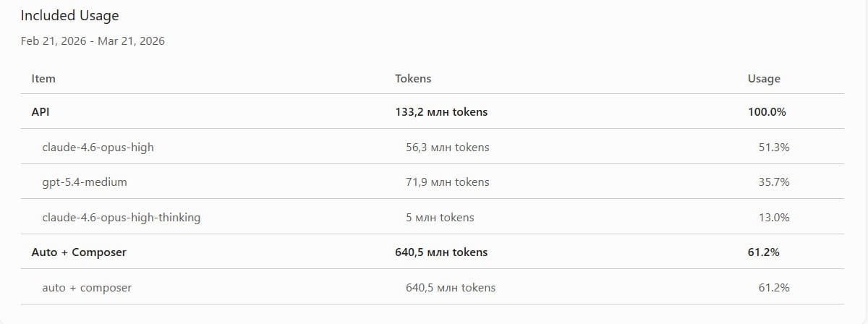Select the gpt-5.4-medium row
The image size is (868, 324).
pos(85,182)
